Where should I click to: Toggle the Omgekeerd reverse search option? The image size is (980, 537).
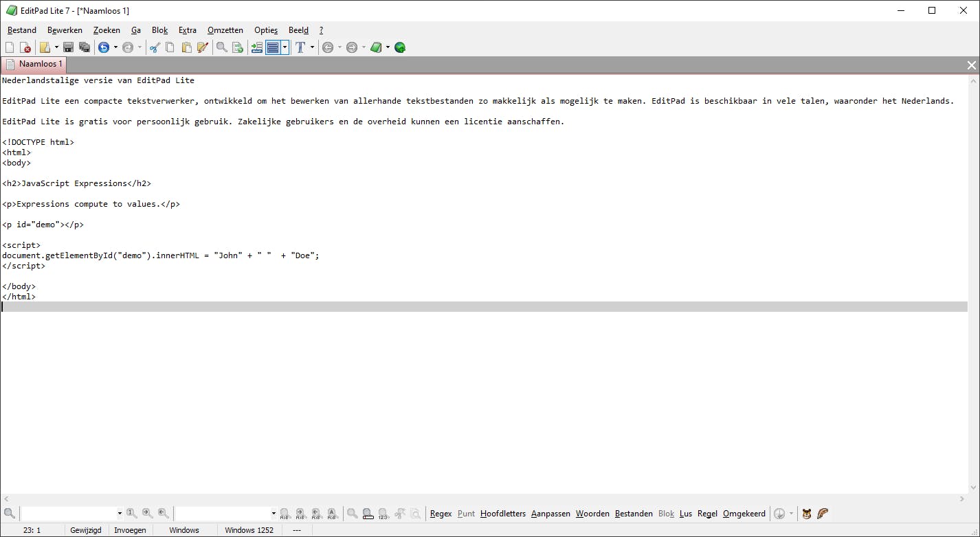pos(744,514)
